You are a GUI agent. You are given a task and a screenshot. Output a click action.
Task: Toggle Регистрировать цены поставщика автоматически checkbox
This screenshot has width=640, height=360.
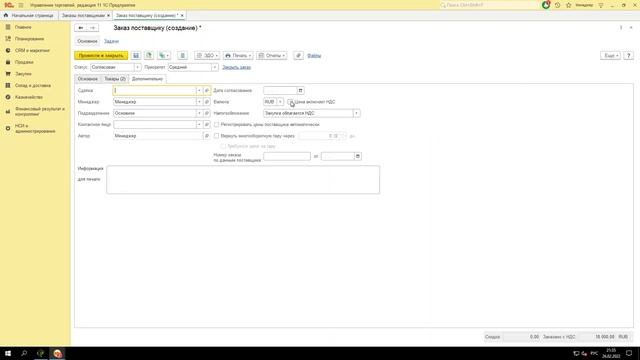[x=216, y=124]
